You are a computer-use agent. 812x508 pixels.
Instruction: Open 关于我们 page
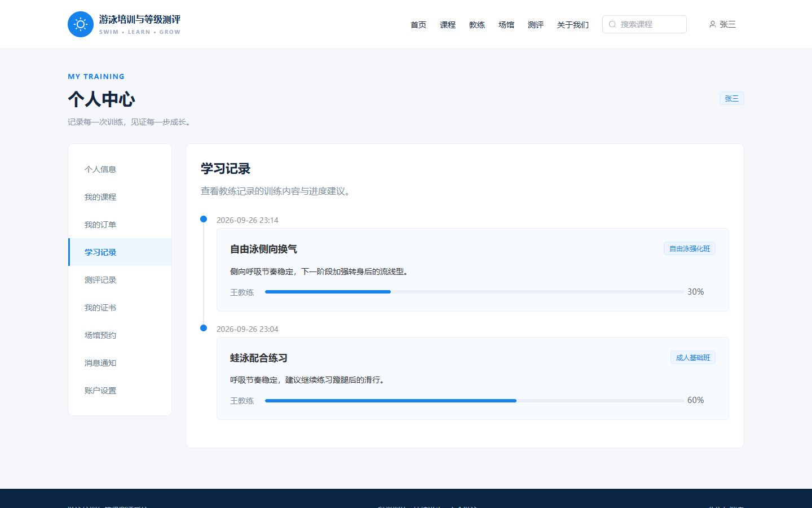(x=573, y=25)
